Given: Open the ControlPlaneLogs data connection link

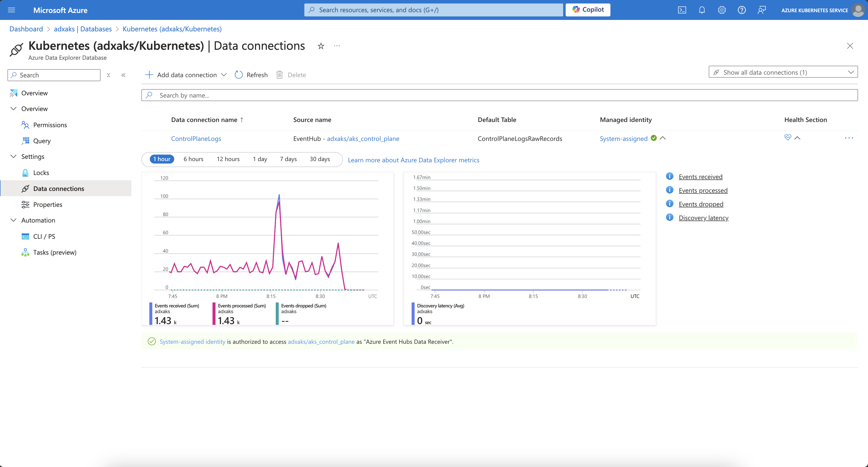Looking at the screenshot, I should coord(196,139).
